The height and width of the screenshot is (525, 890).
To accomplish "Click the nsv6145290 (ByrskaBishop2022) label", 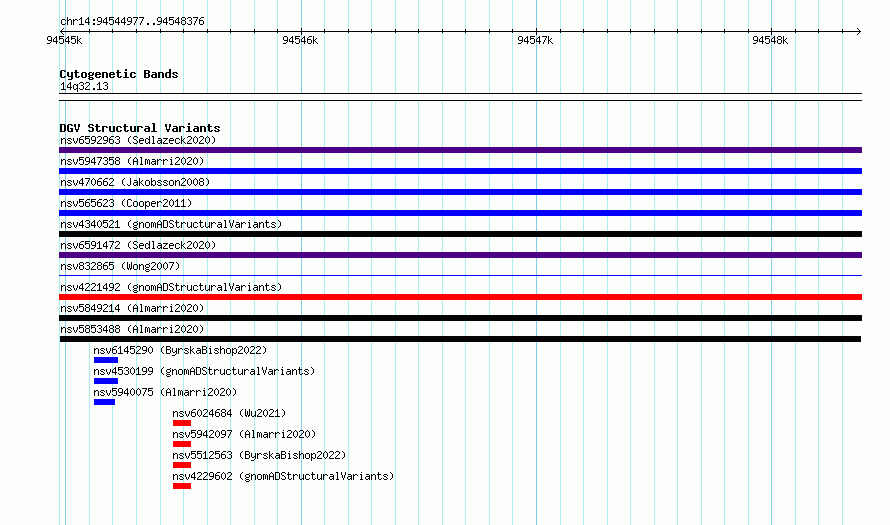I will 180,350.
